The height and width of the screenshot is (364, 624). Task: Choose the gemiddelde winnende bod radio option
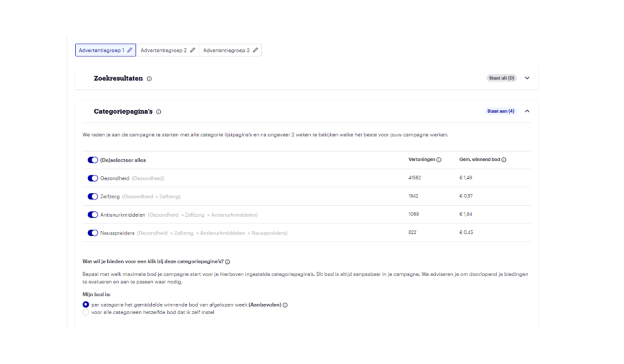click(x=86, y=304)
